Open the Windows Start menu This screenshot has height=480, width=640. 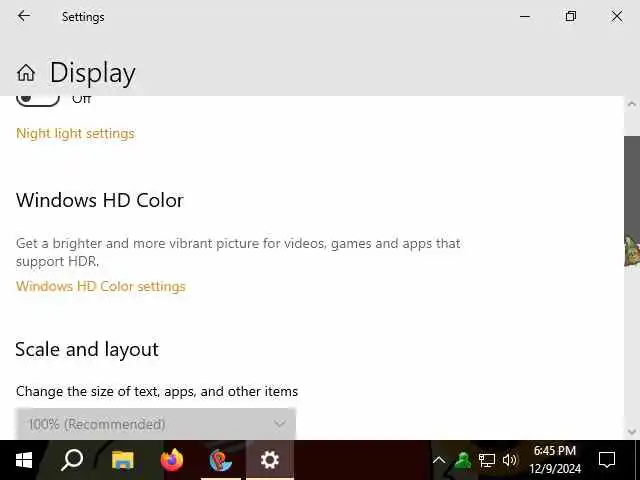(24, 460)
